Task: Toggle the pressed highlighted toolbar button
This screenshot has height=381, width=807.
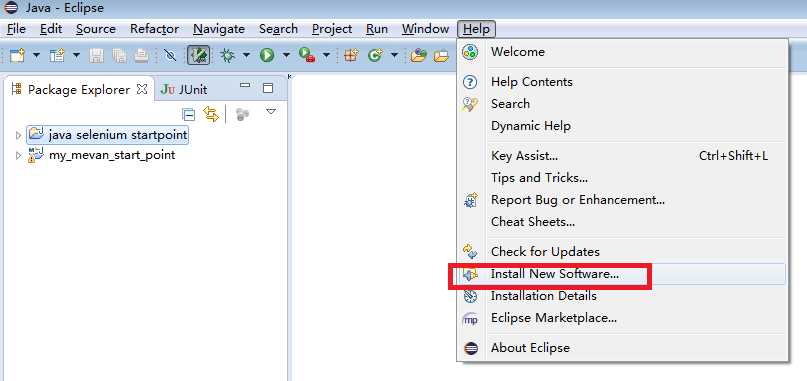Action: click(x=198, y=55)
